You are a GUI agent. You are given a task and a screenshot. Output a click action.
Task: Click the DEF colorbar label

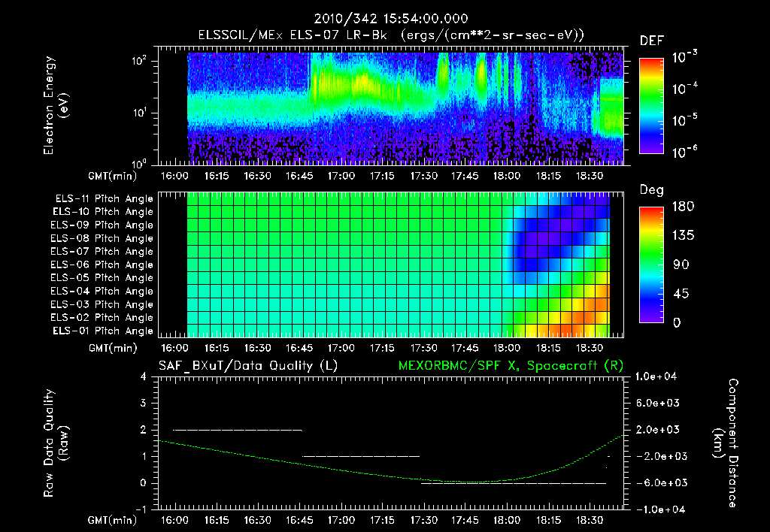coord(652,41)
